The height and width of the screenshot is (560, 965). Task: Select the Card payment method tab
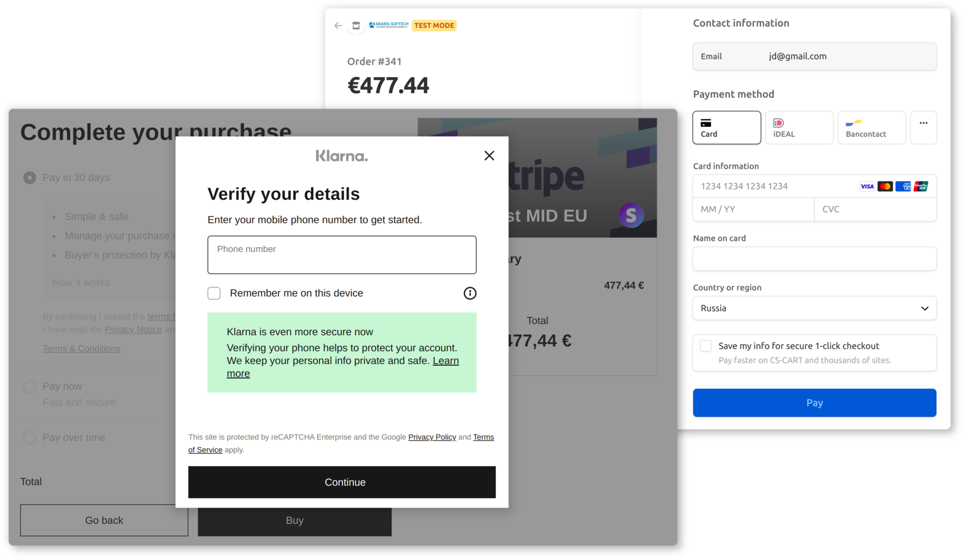pos(727,128)
